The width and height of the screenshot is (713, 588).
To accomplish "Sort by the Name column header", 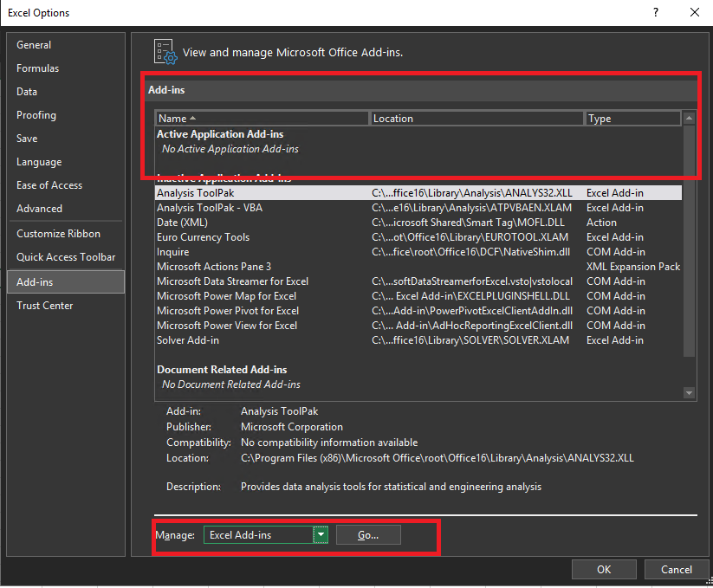I will pos(262,119).
